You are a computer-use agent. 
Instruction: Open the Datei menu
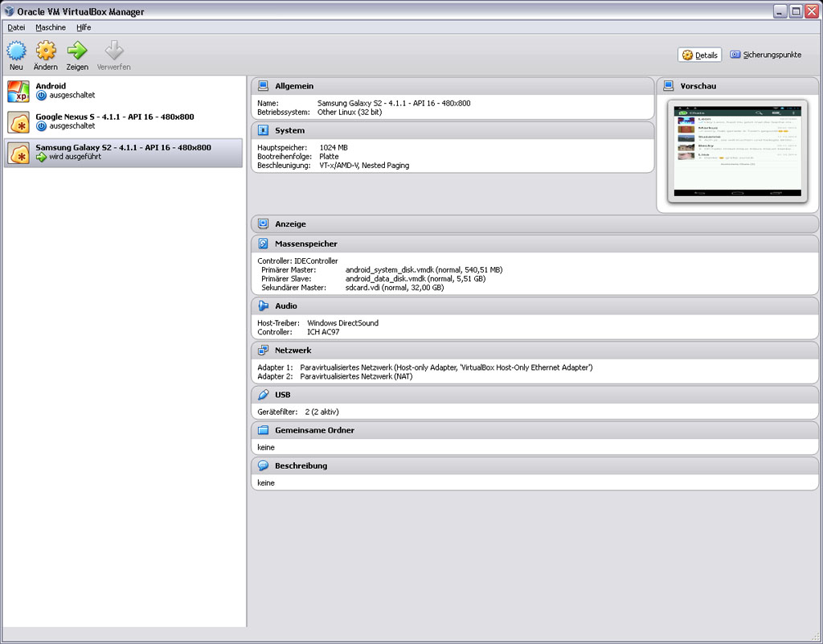point(16,27)
